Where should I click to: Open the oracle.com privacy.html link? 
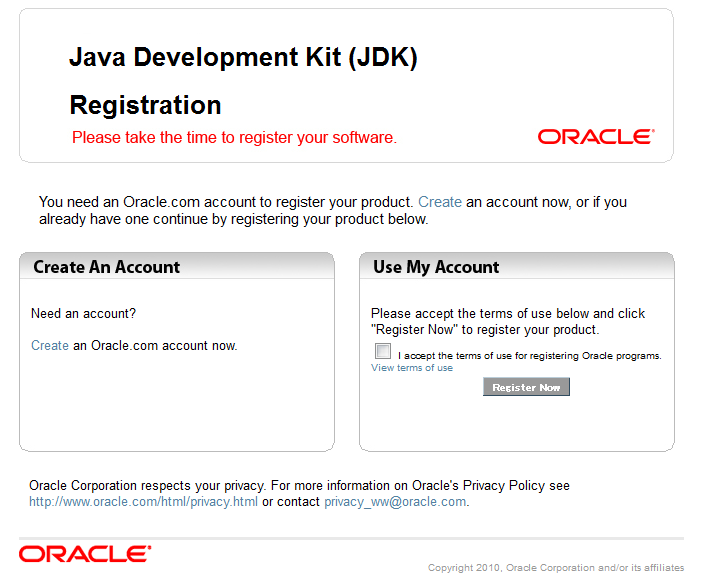(143, 502)
